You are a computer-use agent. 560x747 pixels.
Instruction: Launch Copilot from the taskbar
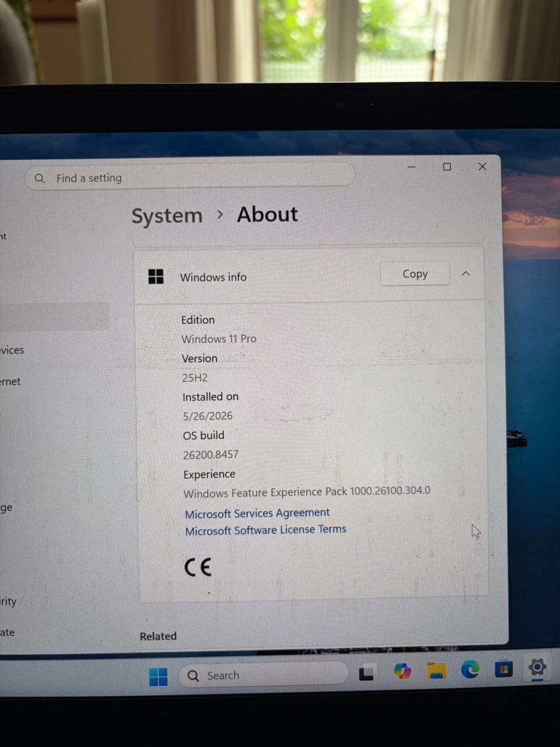pyautogui.click(x=402, y=671)
